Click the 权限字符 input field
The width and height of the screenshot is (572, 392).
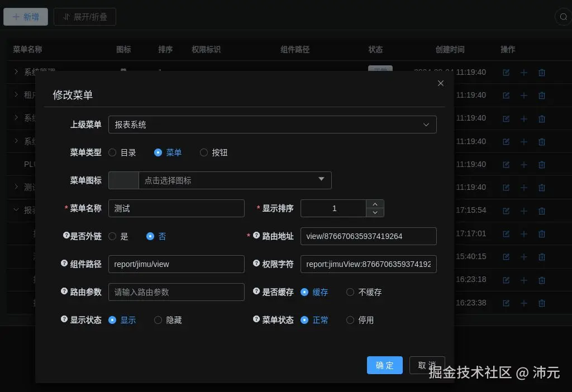(x=369, y=264)
